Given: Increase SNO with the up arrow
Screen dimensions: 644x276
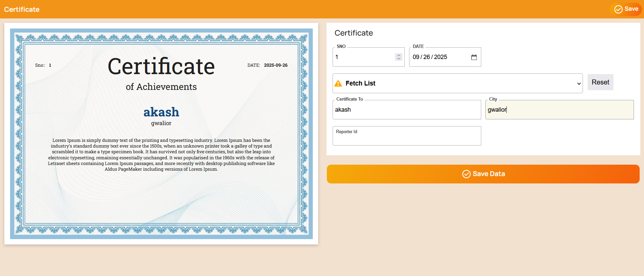Looking at the screenshot, I should click(399, 55).
